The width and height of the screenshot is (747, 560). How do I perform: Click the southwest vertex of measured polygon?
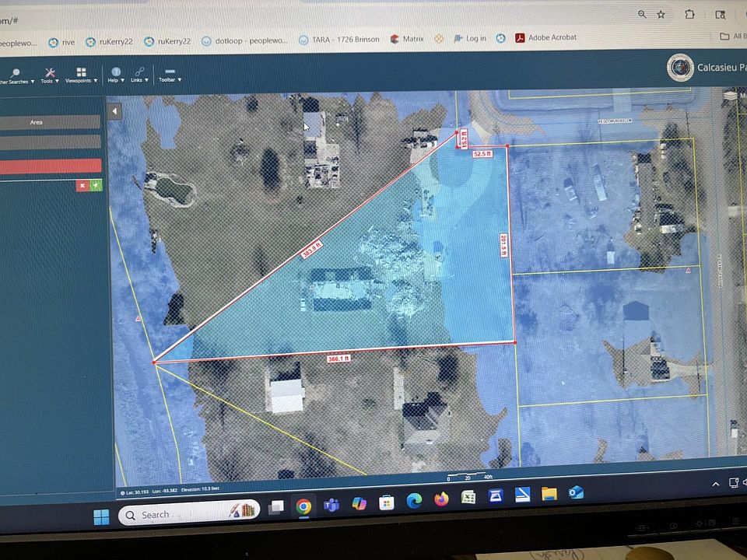coord(154,362)
